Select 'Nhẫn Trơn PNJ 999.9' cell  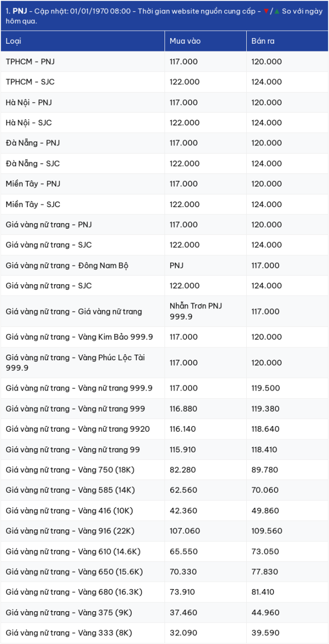196,311
